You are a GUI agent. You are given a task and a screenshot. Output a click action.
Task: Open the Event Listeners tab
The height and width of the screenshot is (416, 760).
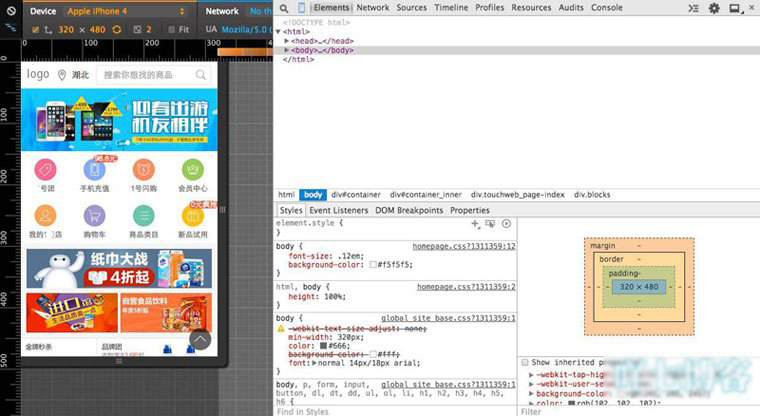tap(339, 211)
